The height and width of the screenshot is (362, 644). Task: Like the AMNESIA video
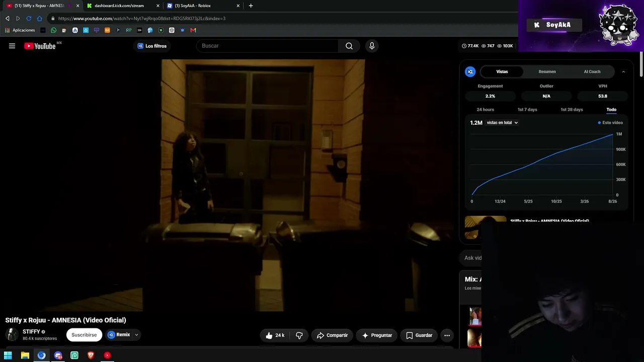click(275, 335)
